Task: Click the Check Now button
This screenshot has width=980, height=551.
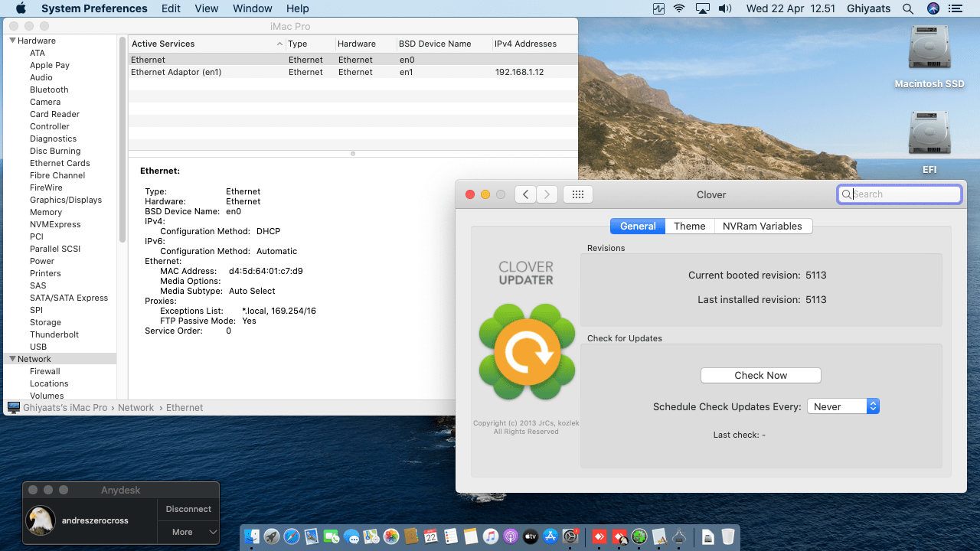Action: coord(761,375)
